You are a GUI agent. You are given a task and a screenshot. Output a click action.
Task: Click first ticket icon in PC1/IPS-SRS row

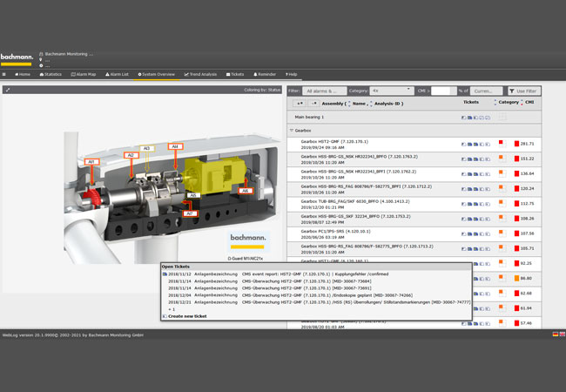pos(464,234)
